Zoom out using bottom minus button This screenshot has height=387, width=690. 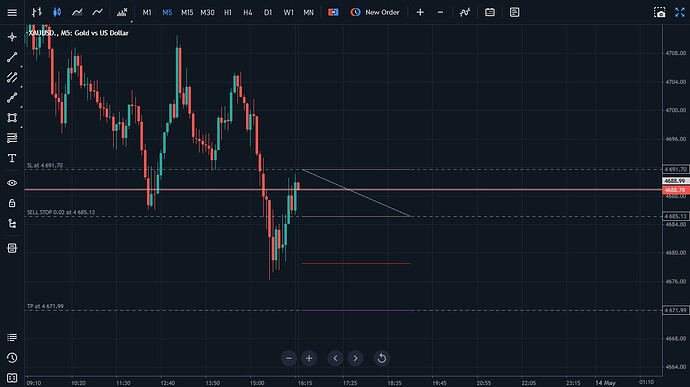(289, 358)
